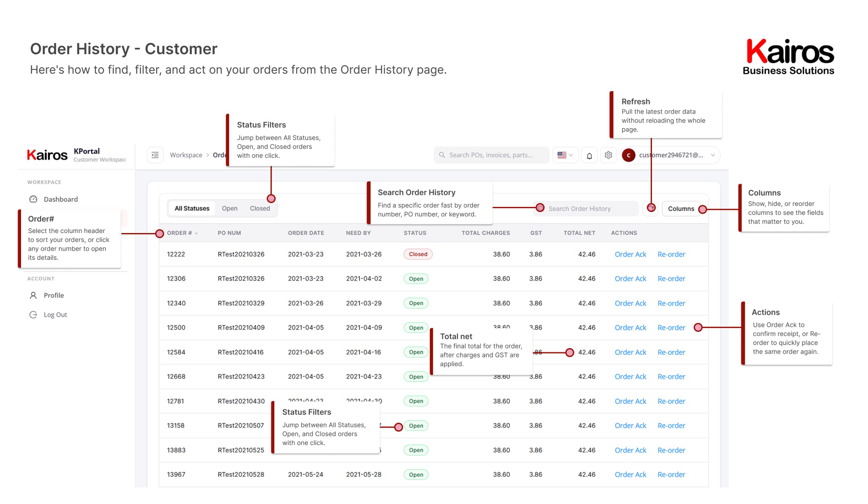Click Re-order for order 12222
Image resolution: width=868 pixels, height=504 pixels.
tap(671, 254)
